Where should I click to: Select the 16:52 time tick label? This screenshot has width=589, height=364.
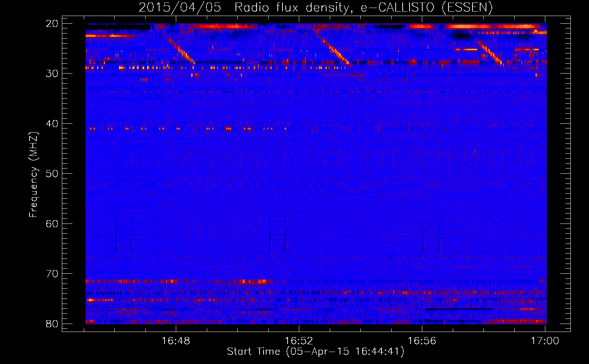(299, 341)
